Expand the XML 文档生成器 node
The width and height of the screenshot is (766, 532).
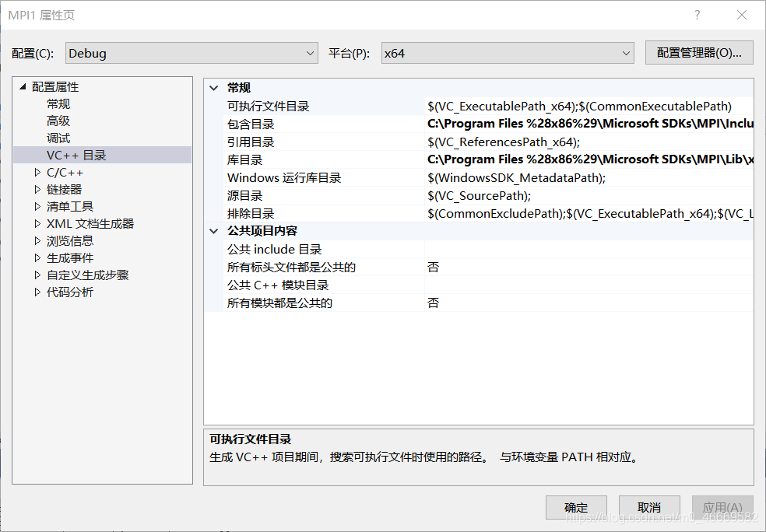[36, 223]
